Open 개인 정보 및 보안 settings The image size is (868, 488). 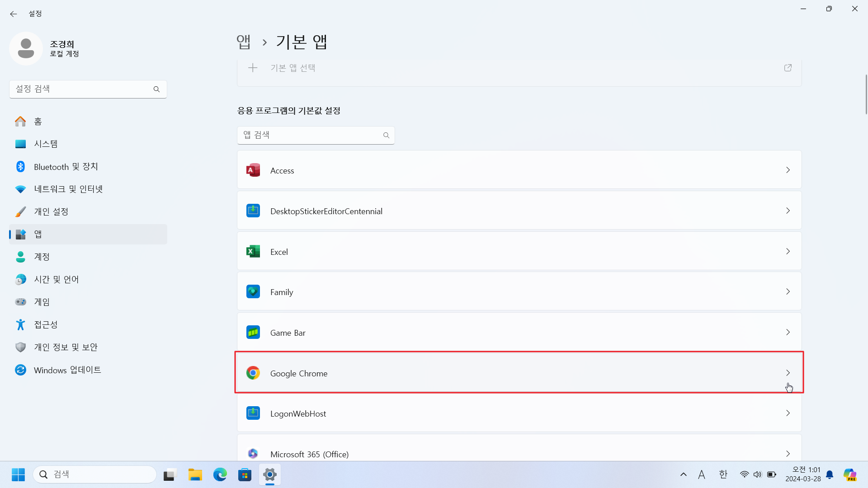tap(88, 347)
